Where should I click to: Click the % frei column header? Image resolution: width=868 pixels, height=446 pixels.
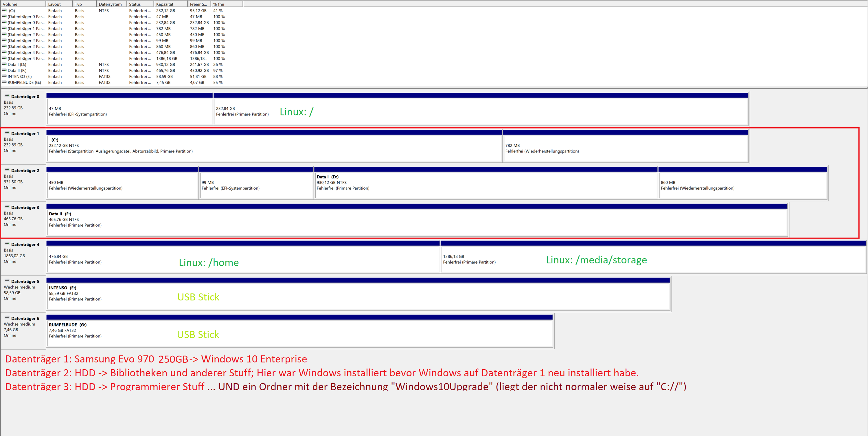(x=227, y=4)
